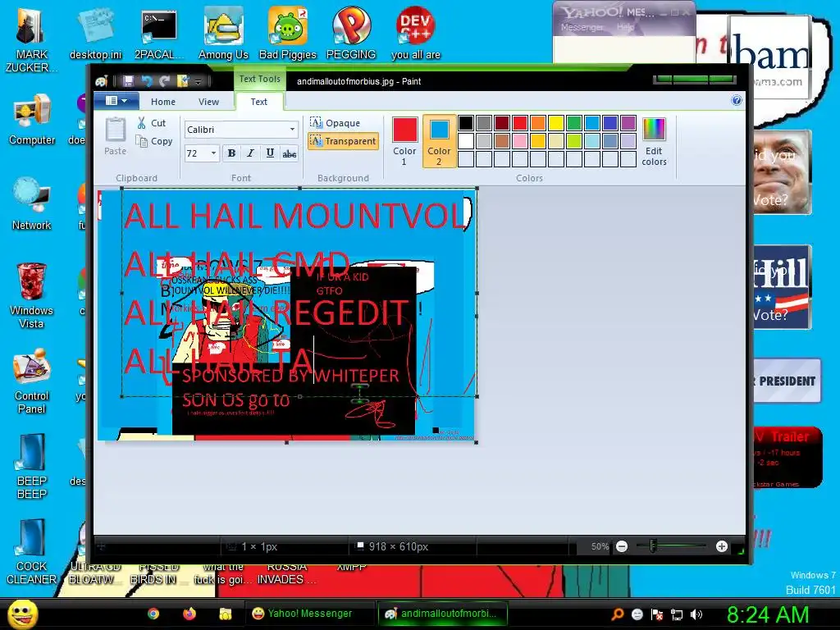Select the PEGGING desktop shortcut icon
Image resolution: width=840 pixels, height=630 pixels.
(351, 33)
